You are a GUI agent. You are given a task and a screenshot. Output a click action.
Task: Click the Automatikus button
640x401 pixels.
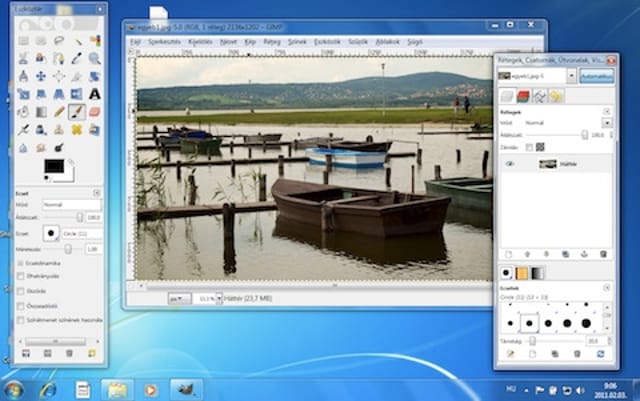pos(596,76)
